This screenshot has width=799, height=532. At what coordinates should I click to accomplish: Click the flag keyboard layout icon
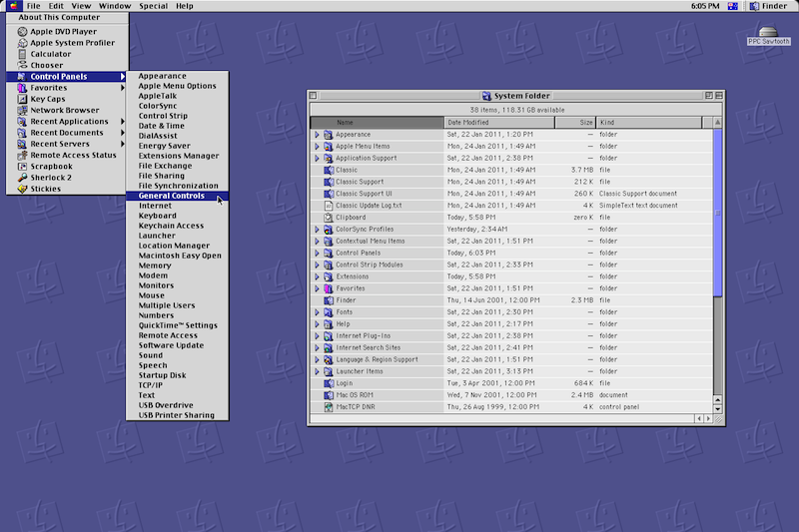point(733,6)
